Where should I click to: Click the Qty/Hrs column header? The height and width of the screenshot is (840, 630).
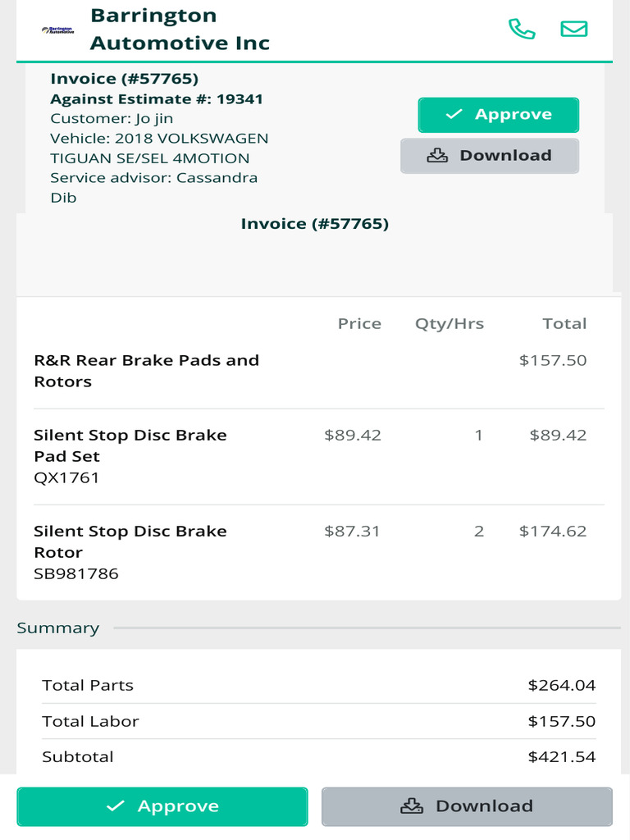(450, 324)
